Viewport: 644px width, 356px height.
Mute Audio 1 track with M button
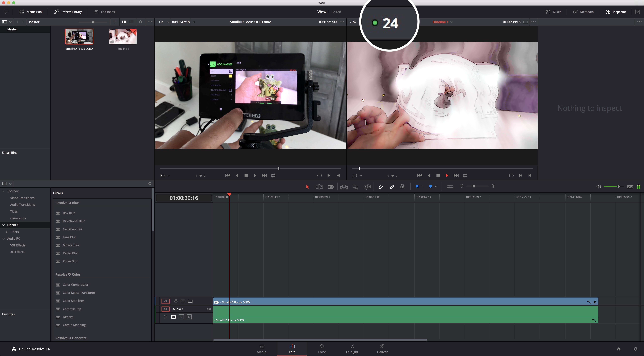pos(189,317)
